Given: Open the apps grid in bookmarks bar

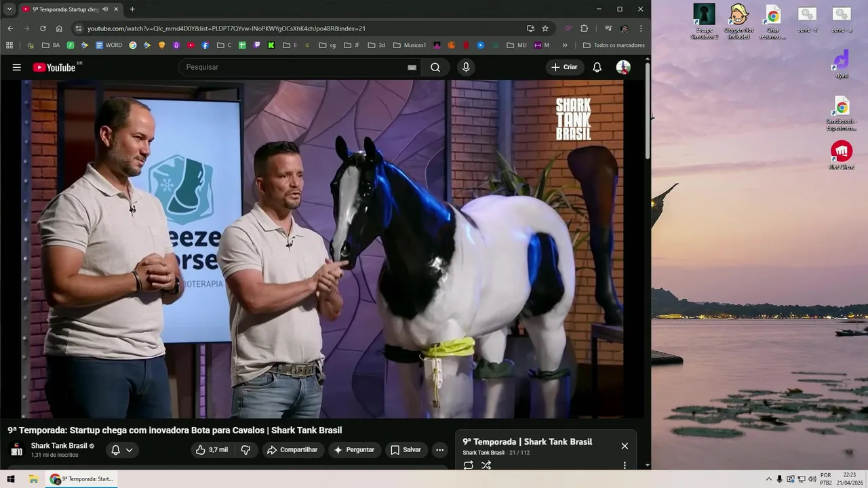Looking at the screenshot, I should pos(9,45).
